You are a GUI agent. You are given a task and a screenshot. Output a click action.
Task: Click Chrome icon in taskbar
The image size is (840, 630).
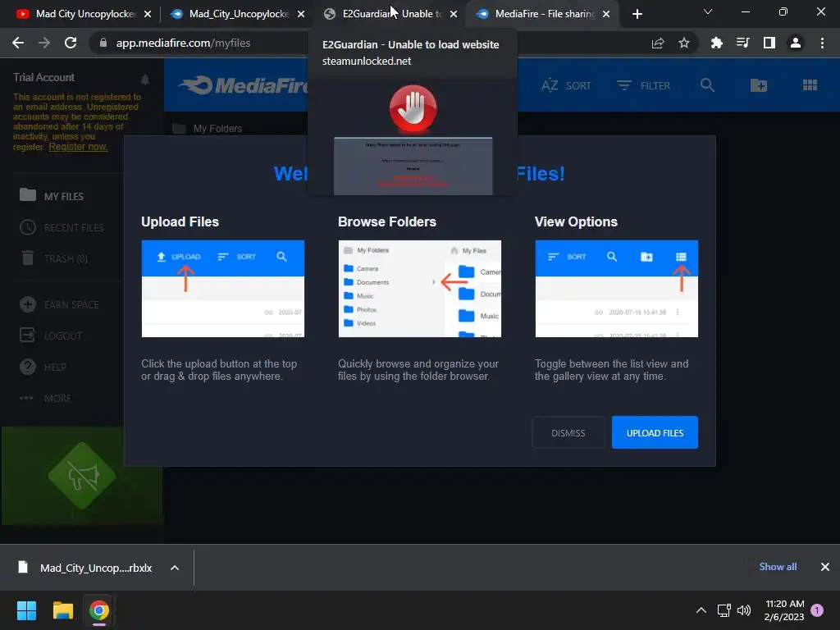(x=98, y=610)
